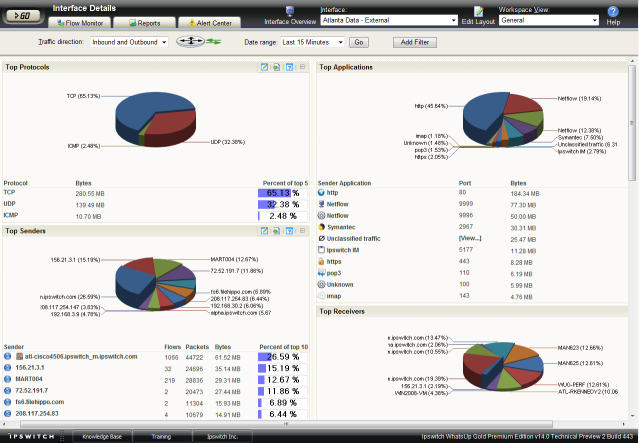The height and width of the screenshot is (443, 639).
Task: Click the http slice in Top Applications pie
Action: click(x=483, y=112)
